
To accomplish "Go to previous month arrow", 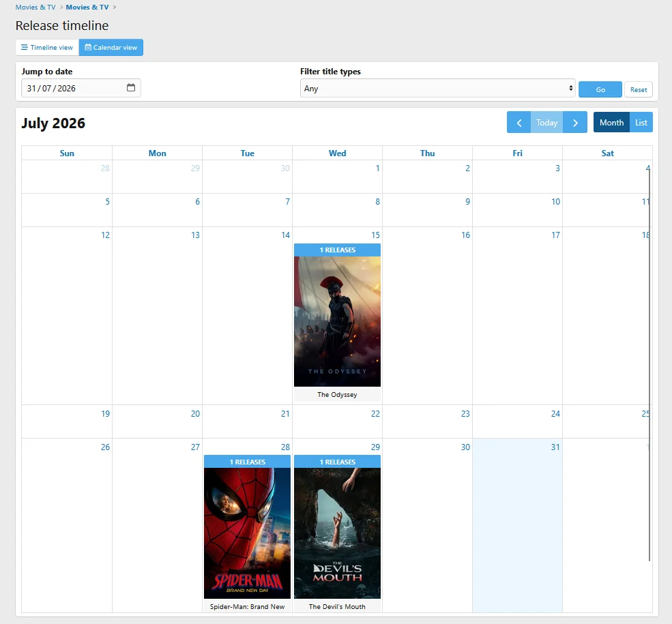I will pos(518,123).
